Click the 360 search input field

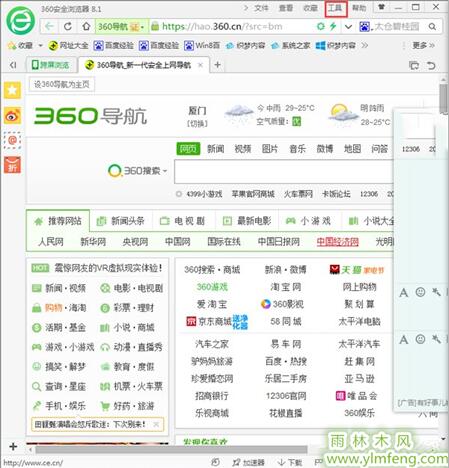(x=283, y=172)
